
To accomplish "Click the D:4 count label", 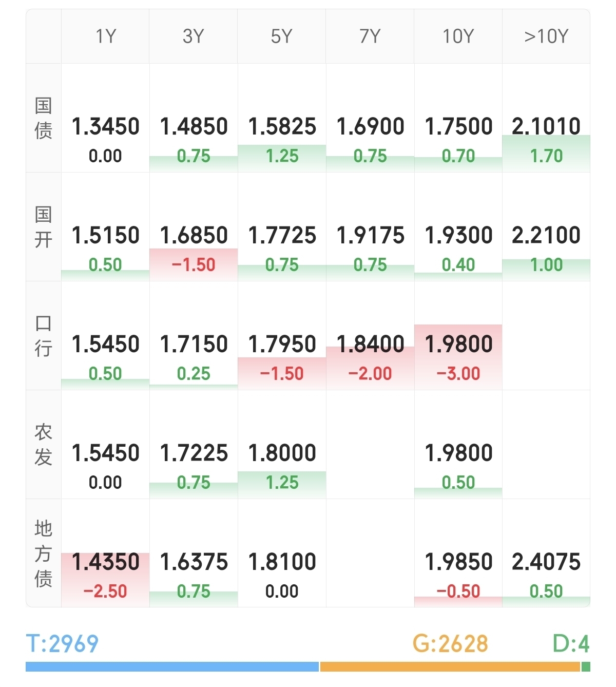I will point(571,644).
